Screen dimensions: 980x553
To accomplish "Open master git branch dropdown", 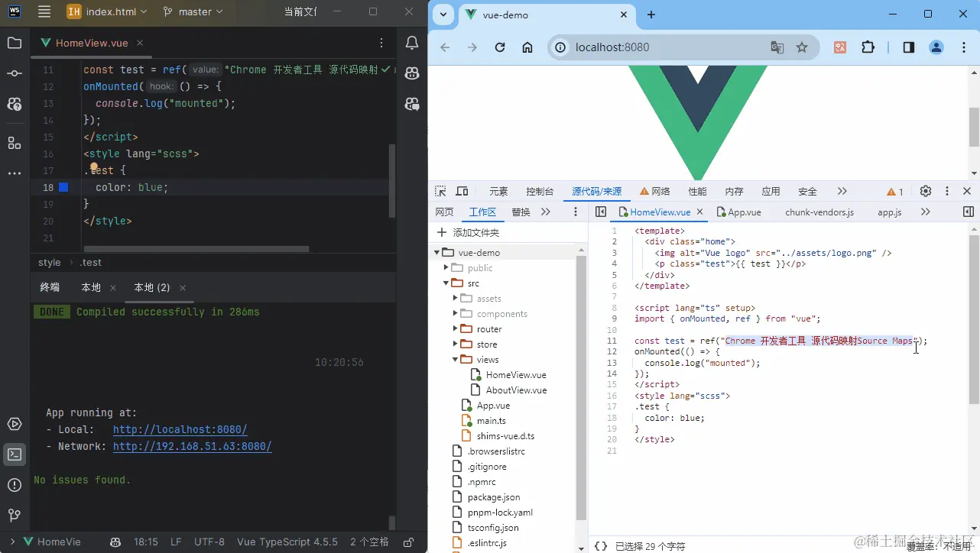I will (x=193, y=11).
